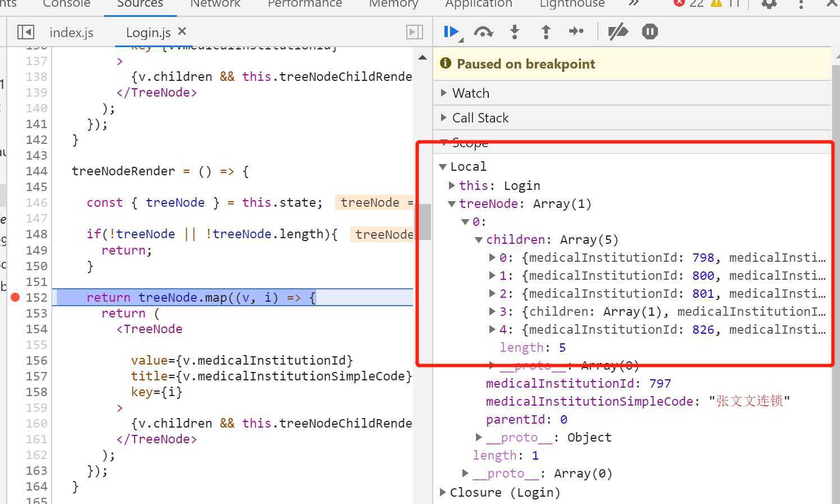Image resolution: width=840 pixels, height=504 pixels.
Task: Click the error count indicator
Action: tap(688, 3)
